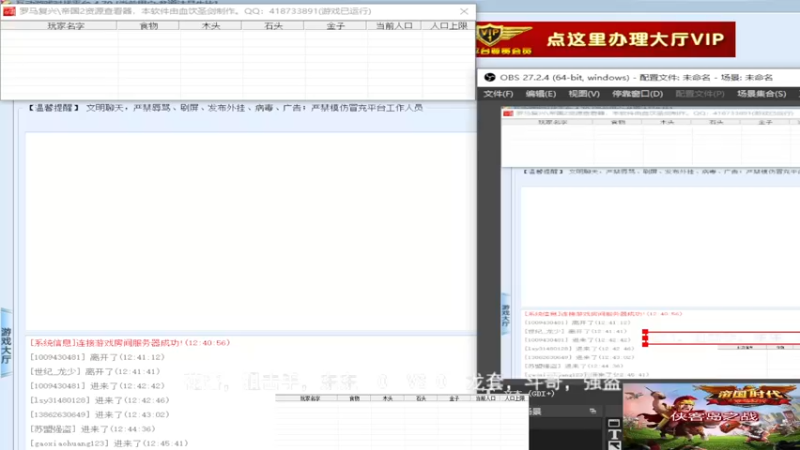This screenshot has width=800, height=450.
Task: Click the 石头 column header
Action: click(273, 26)
